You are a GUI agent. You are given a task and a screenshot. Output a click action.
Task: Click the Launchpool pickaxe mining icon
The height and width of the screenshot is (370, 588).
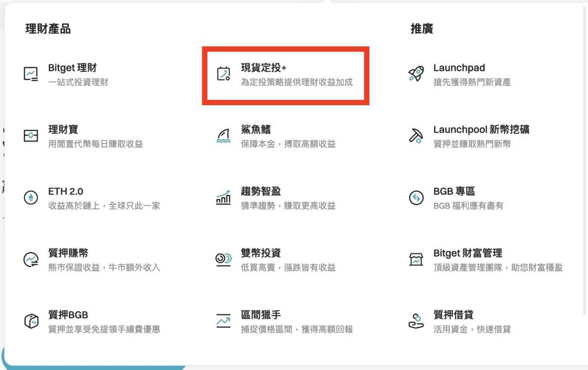(x=416, y=135)
